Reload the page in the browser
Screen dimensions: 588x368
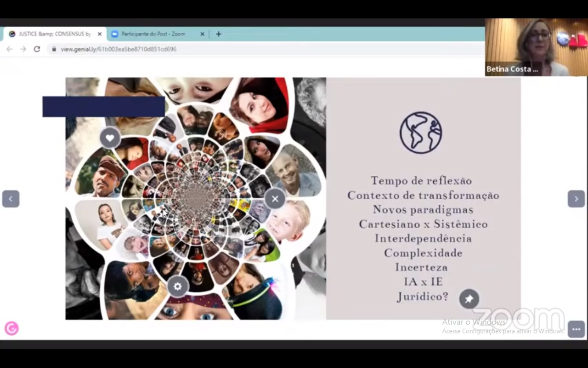point(37,49)
